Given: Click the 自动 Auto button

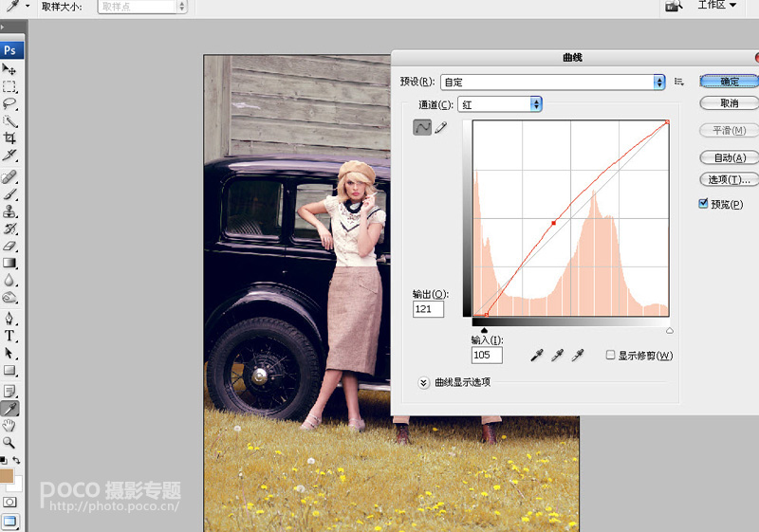Looking at the screenshot, I should point(729,157).
